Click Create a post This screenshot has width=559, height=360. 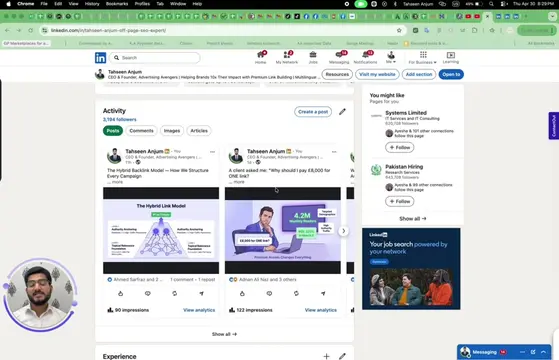[313, 112]
